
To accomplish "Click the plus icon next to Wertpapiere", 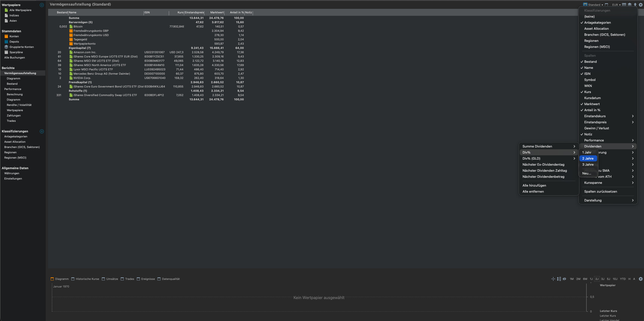I will [x=42, y=5].
